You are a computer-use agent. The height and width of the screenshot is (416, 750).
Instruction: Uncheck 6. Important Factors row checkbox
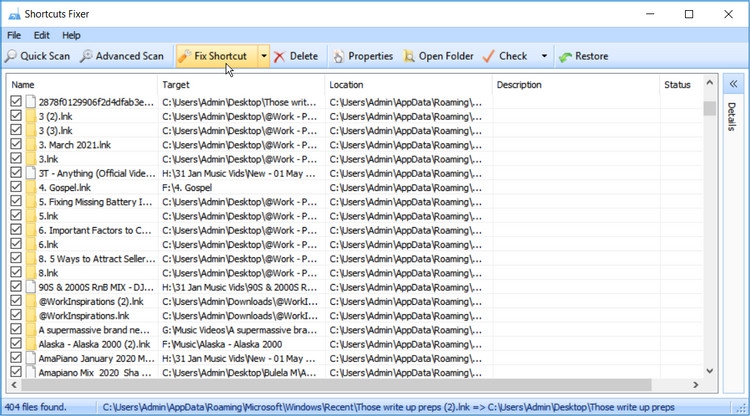tap(16, 230)
